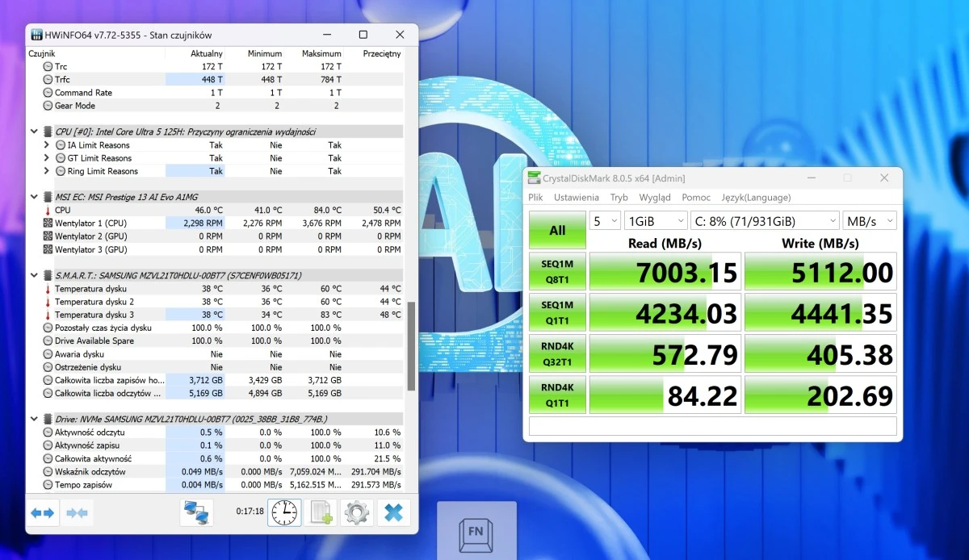Open remote monitoring with networked computers icon
This screenshot has width=969, height=560.
pos(196,512)
